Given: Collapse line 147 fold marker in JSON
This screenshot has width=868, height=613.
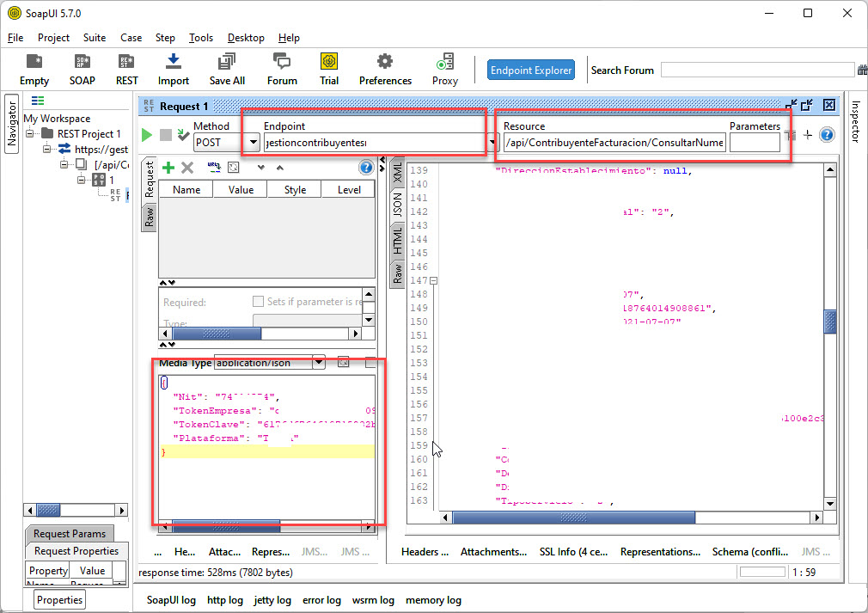Looking at the screenshot, I should (434, 281).
